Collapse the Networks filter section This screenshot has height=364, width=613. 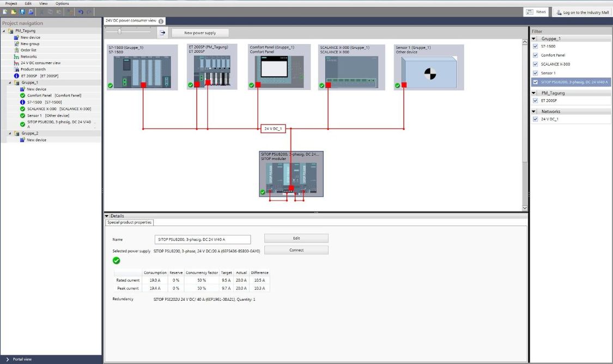point(533,111)
